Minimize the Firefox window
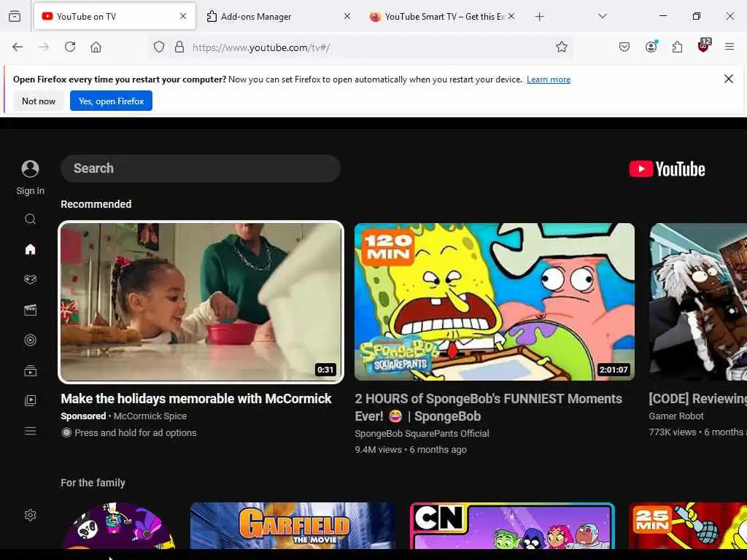The image size is (747, 560). (662, 16)
